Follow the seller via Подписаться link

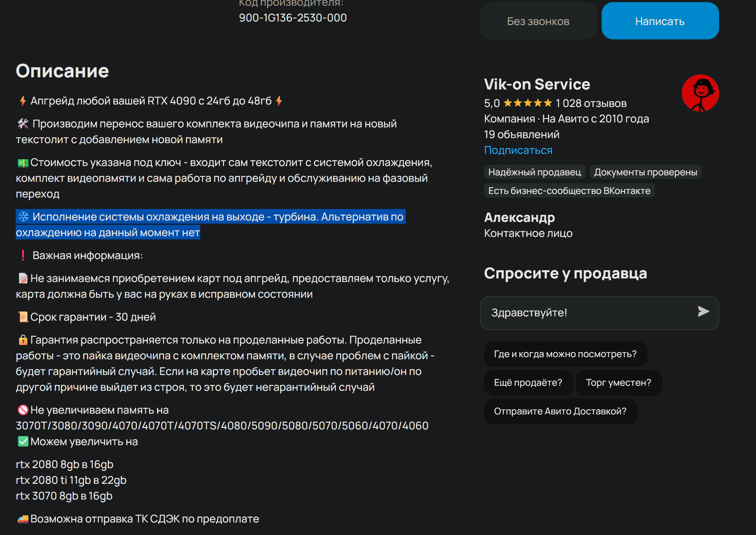click(518, 150)
